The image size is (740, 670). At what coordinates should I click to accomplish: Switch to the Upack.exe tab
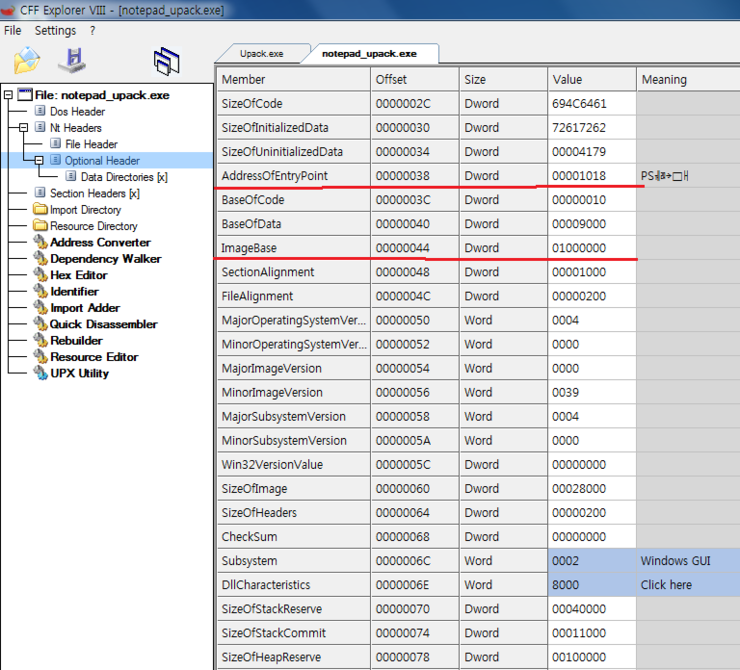point(261,54)
